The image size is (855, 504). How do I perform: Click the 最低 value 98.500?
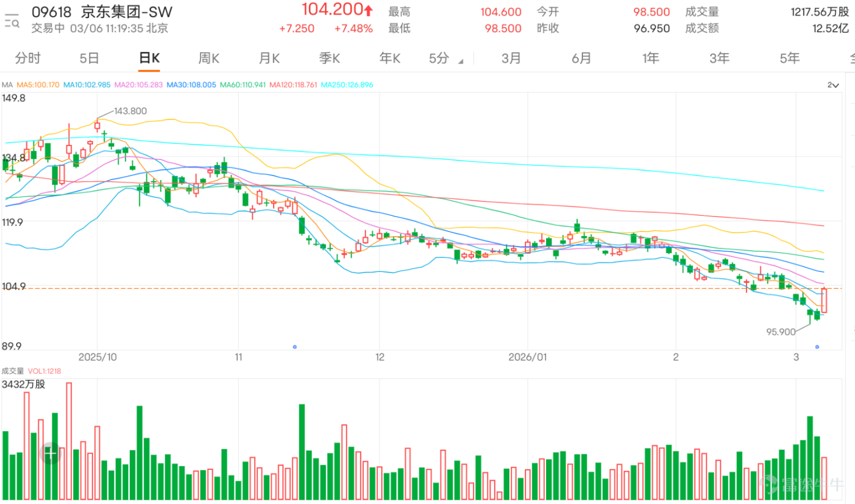coord(503,28)
